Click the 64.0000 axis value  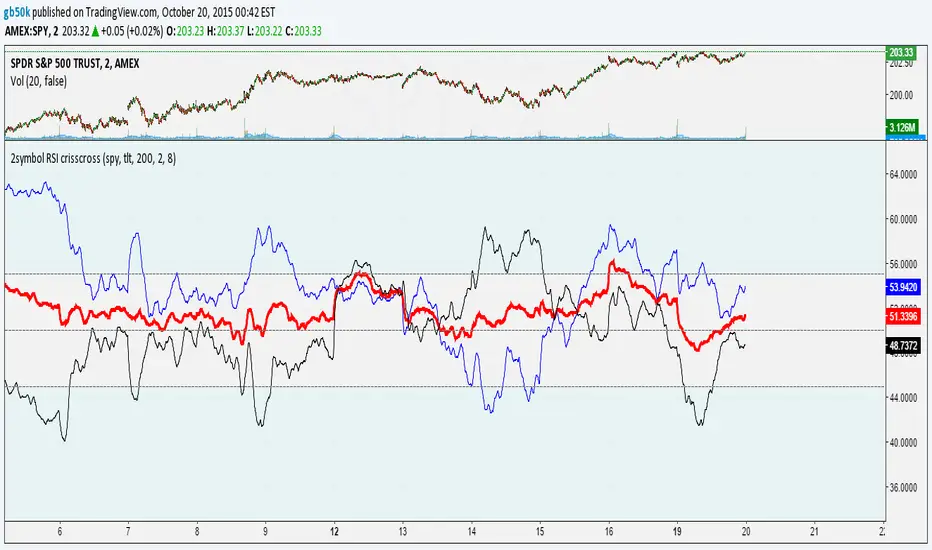(902, 175)
